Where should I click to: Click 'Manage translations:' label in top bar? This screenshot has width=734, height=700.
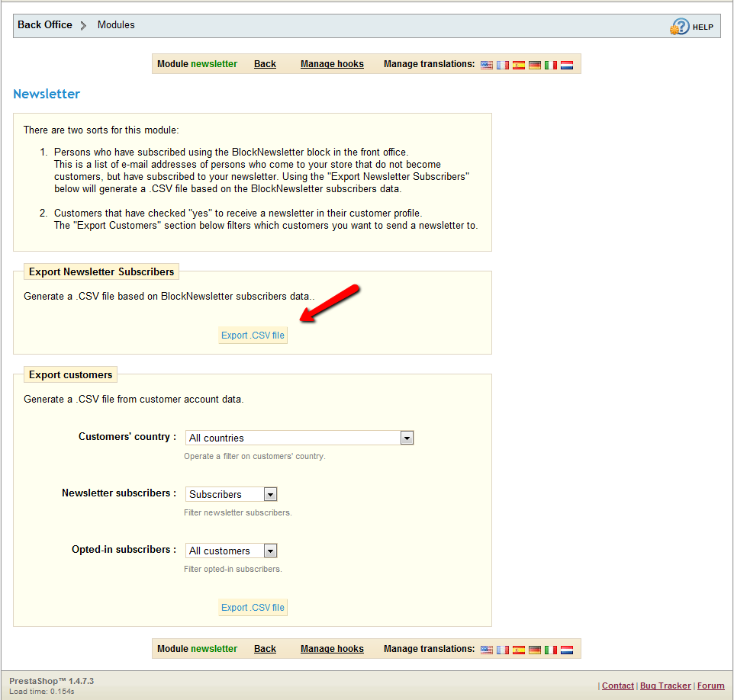tap(430, 64)
